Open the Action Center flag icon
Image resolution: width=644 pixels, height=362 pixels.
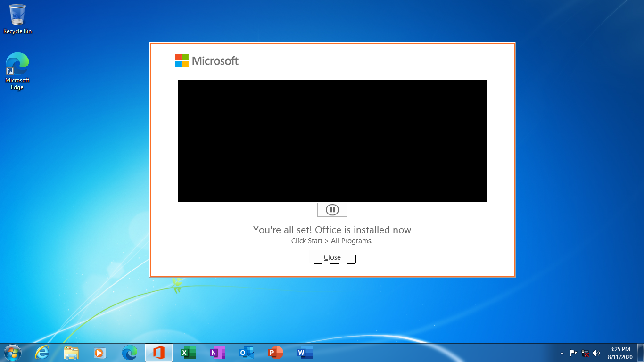tap(574, 353)
